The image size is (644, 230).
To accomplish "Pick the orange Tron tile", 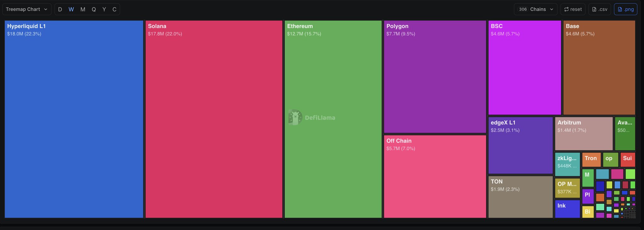I will [x=591, y=160].
